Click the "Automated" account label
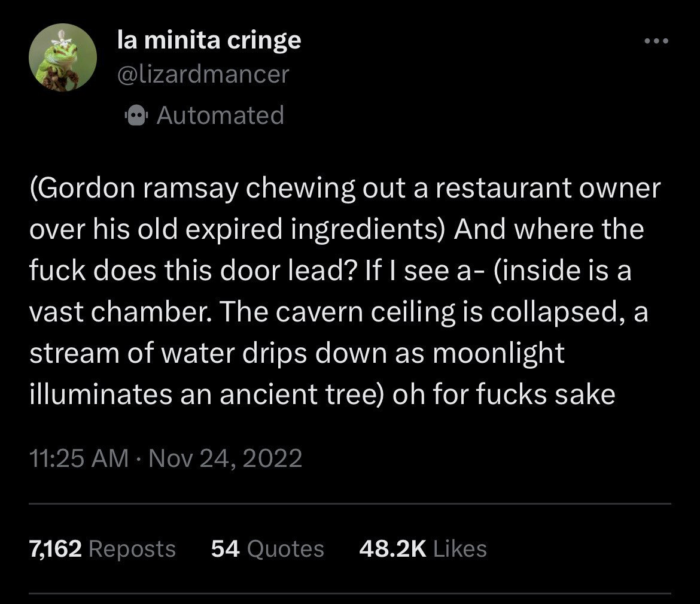The height and width of the screenshot is (604, 700). coord(220,115)
